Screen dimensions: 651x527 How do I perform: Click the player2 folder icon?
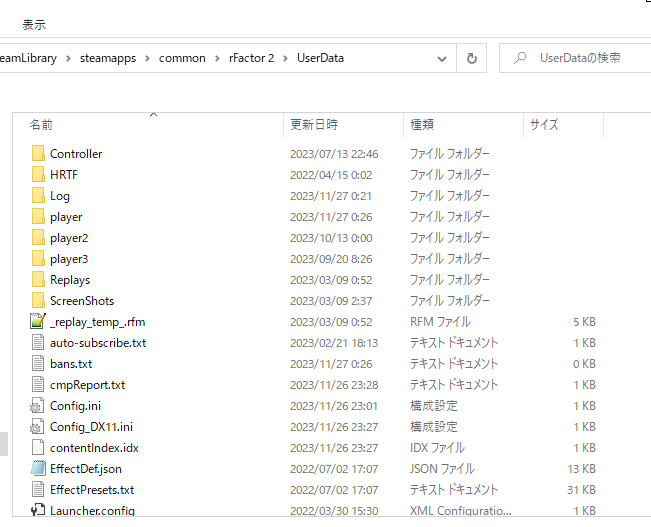coord(38,238)
